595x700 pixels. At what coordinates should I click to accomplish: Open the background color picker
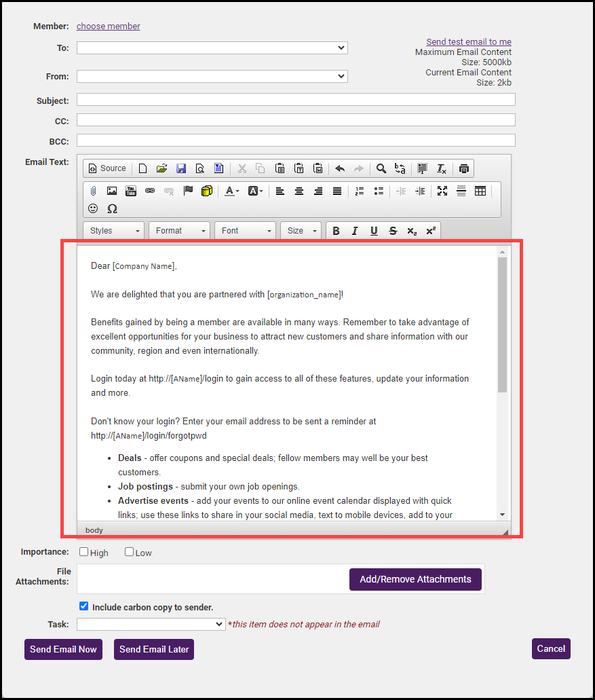tap(256, 191)
